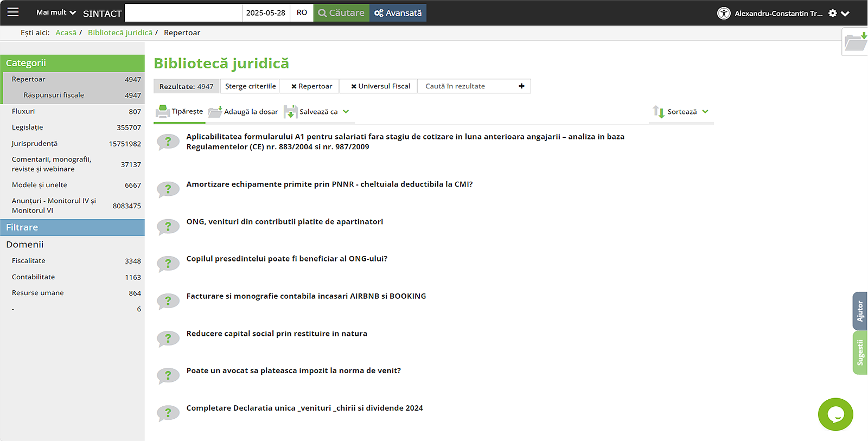This screenshot has height=441, width=868.
Task: Click the Categorii panel header
Action: point(72,63)
